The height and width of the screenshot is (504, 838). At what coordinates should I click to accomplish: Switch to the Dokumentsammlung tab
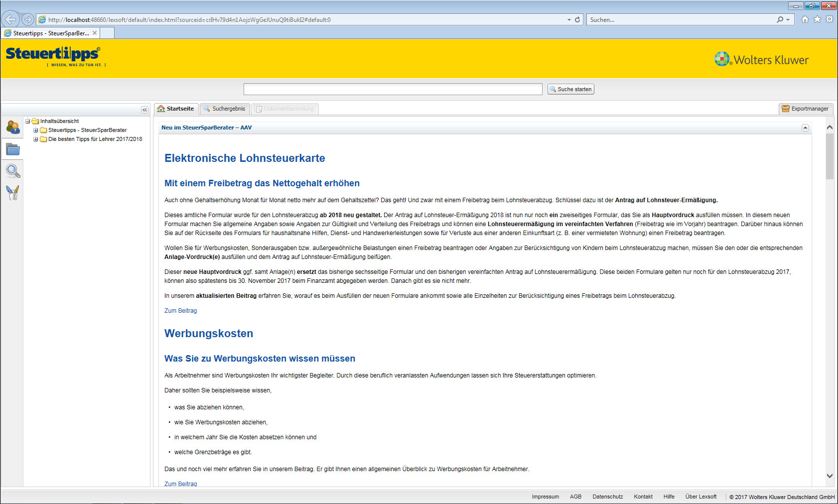(285, 109)
